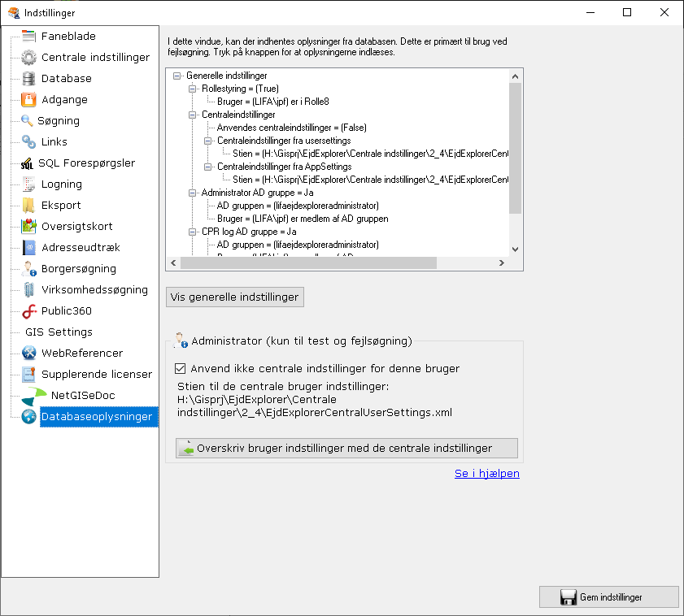Switch to the Faneblade section

(x=27, y=36)
